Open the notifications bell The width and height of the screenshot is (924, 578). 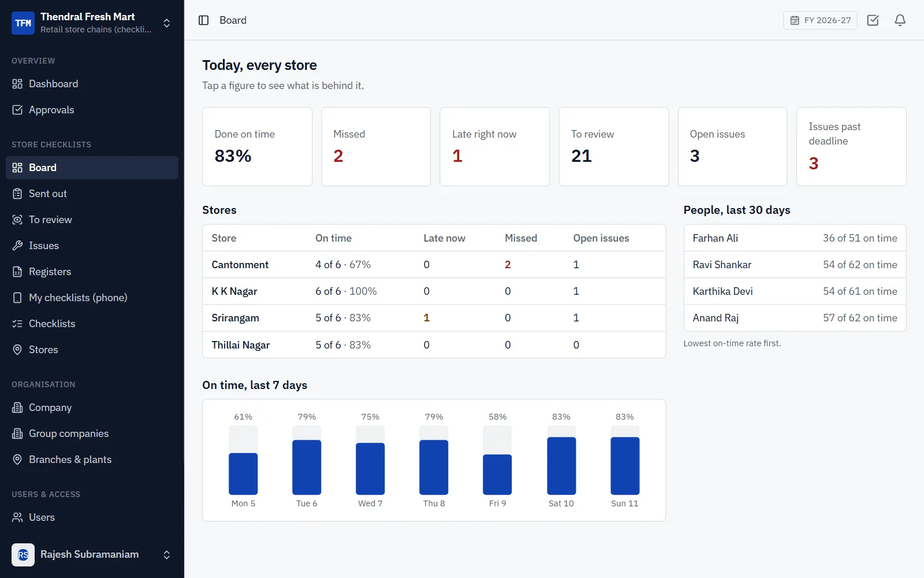(900, 20)
